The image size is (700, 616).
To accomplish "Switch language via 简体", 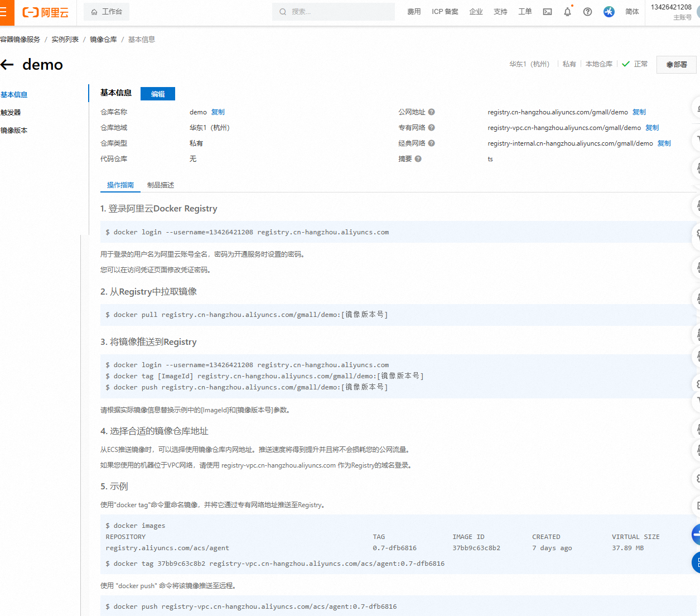I will tap(632, 12).
